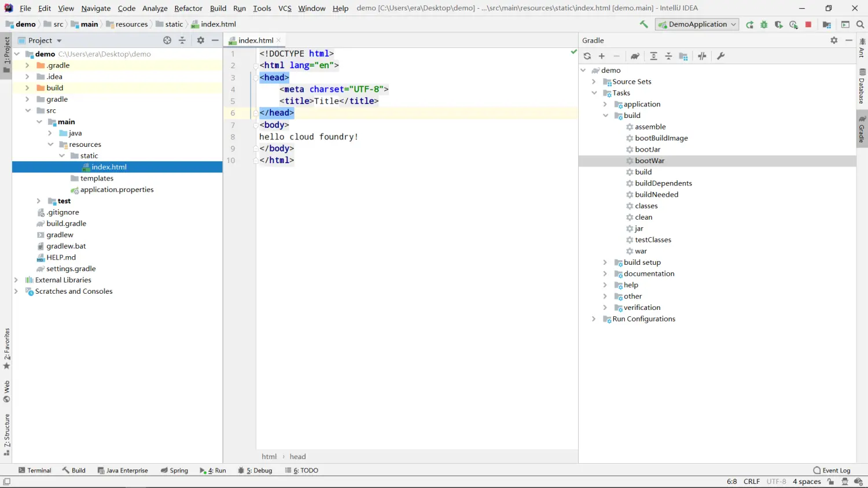This screenshot has width=868, height=488.
Task: Click the Gradle reload refresh icon
Action: (x=587, y=56)
